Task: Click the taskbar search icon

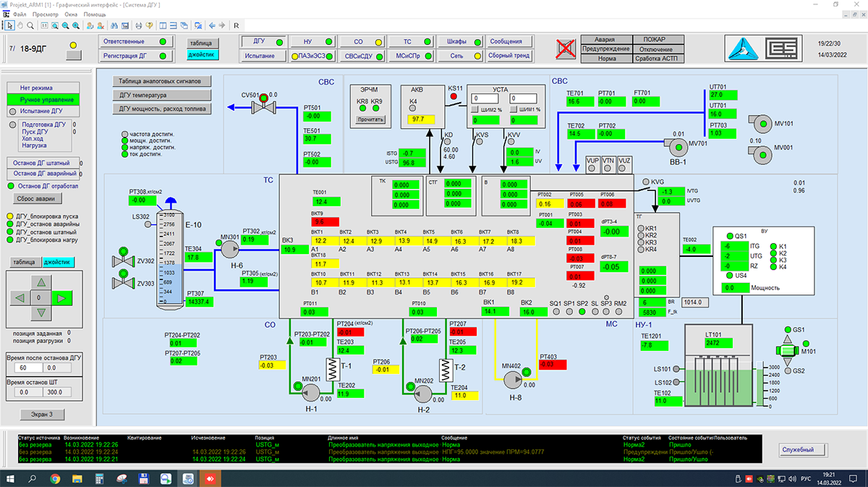Action: tap(33, 478)
